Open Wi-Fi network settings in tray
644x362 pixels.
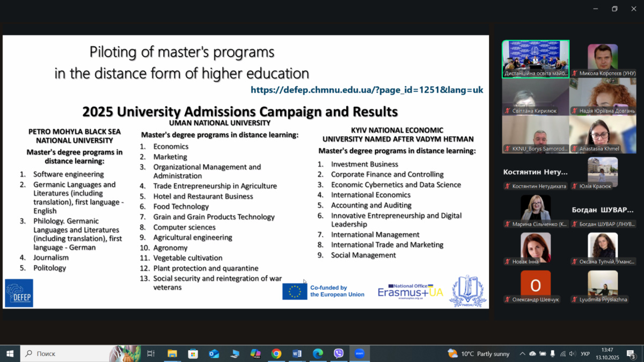click(562, 354)
